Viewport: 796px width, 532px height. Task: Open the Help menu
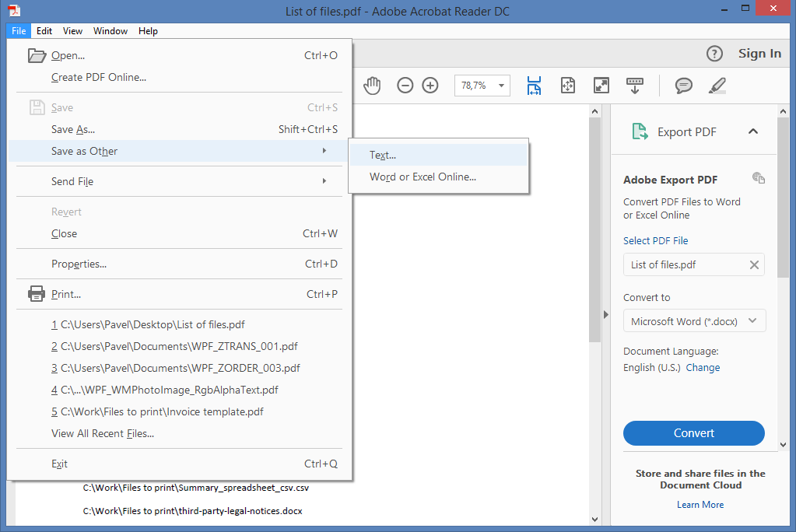click(149, 31)
